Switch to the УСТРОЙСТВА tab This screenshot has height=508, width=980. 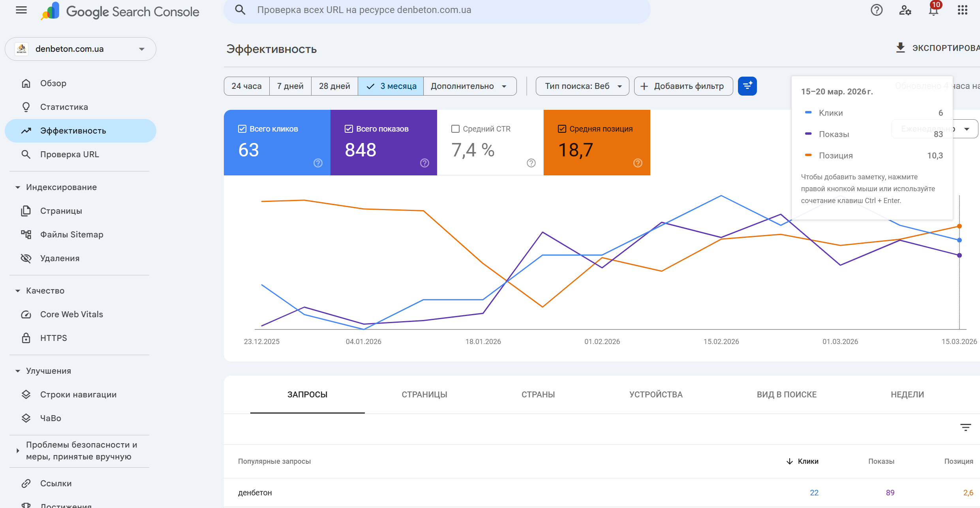tap(656, 395)
